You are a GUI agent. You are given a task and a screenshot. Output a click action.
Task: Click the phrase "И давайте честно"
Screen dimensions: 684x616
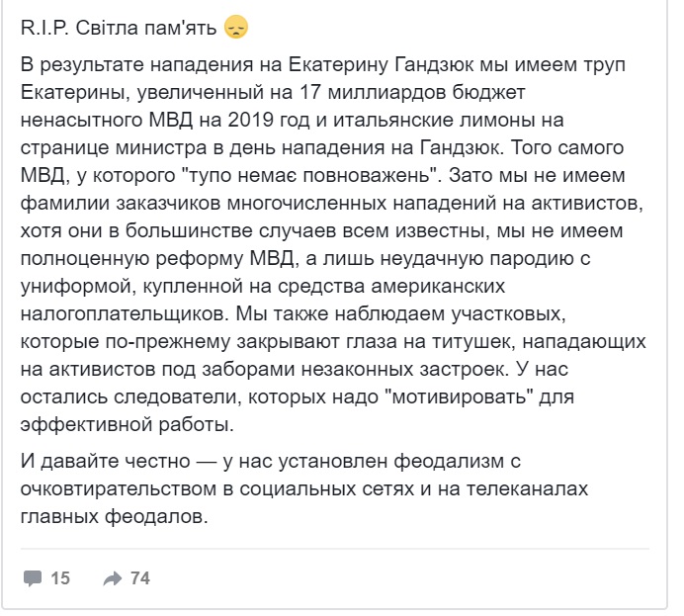pyautogui.click(x=105, y=461)
